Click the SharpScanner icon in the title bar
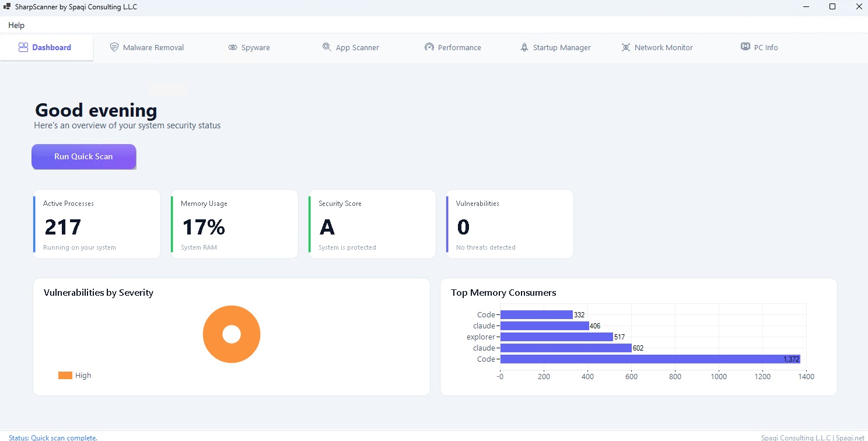 point(6,6)
